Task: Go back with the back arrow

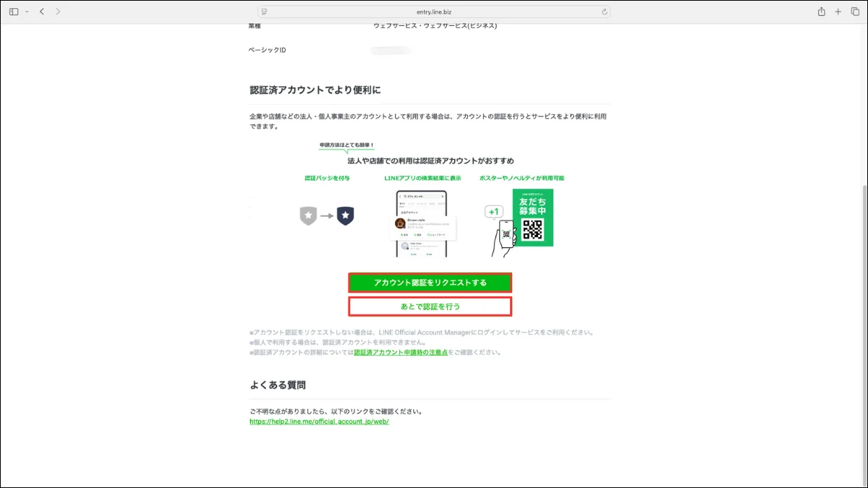Action: tap(42, 12)
